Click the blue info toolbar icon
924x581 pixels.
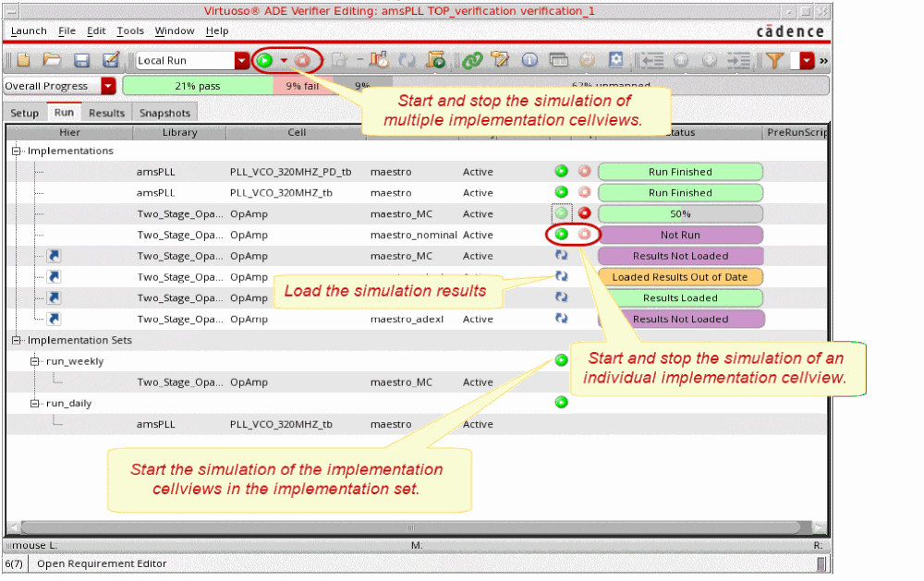coord(529,61)
